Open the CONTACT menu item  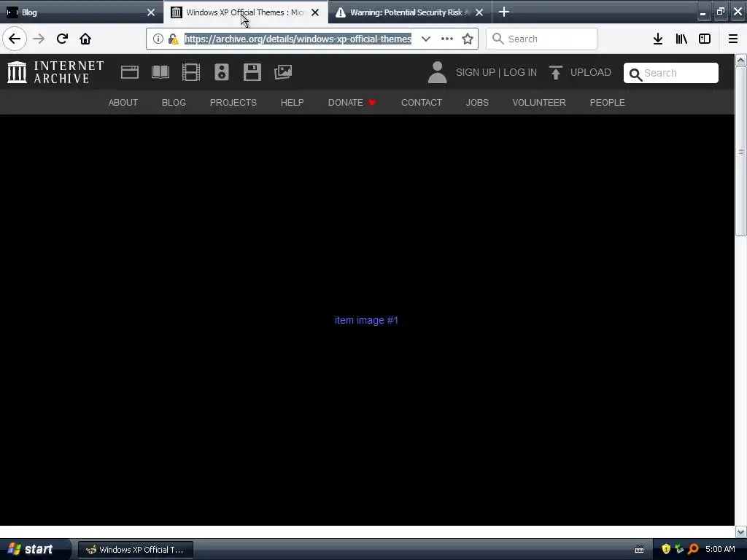[x=422, y=102]
